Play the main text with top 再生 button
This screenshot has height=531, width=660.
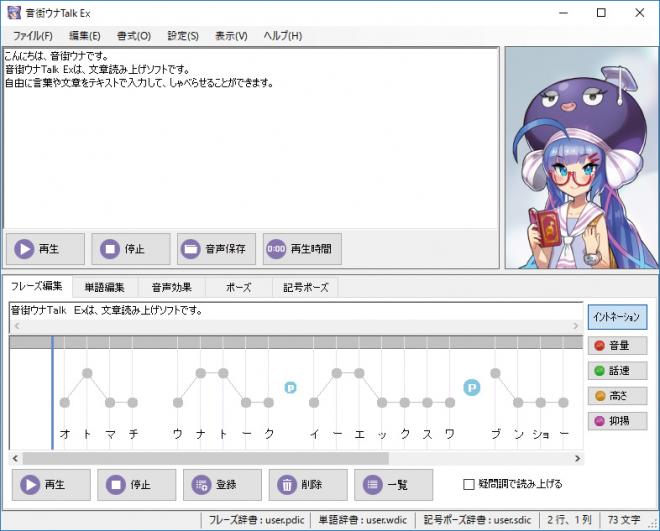pos(45,249)
